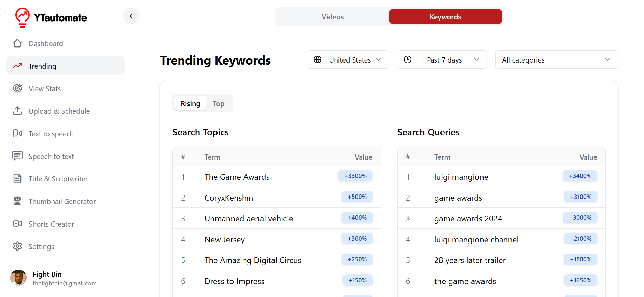Open the Past 7 days dropdown

point(442,59)
